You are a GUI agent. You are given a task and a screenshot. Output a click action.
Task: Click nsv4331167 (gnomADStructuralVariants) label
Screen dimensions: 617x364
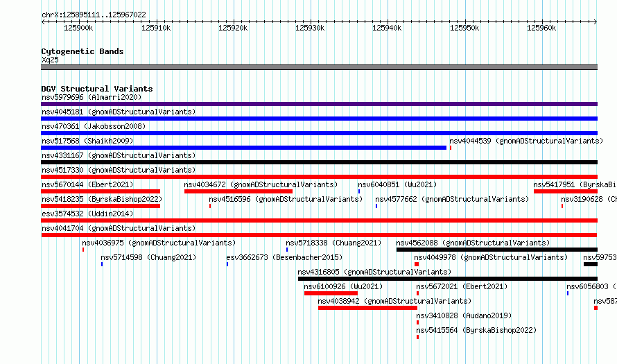coord(119,155)
